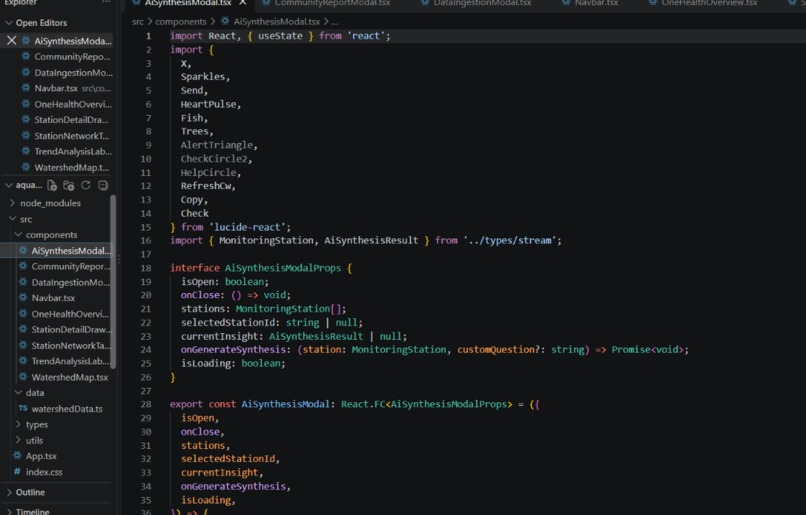Click New File icon in the aqua folder header

52,186
